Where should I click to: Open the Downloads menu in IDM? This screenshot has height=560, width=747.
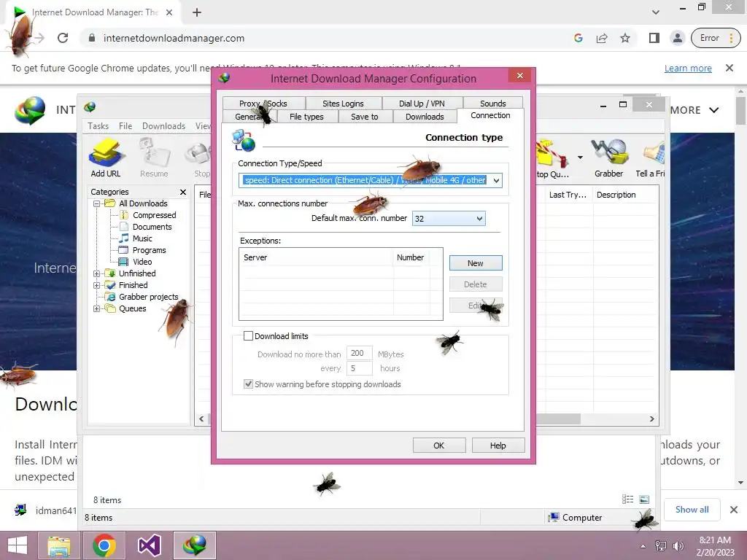[x=163, y=125]
